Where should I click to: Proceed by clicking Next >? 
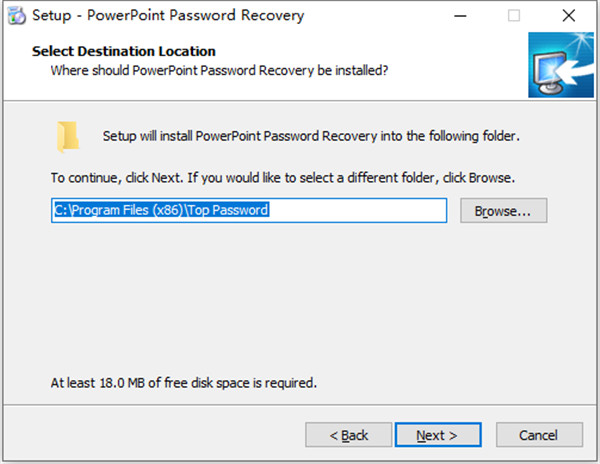[436, 435]
